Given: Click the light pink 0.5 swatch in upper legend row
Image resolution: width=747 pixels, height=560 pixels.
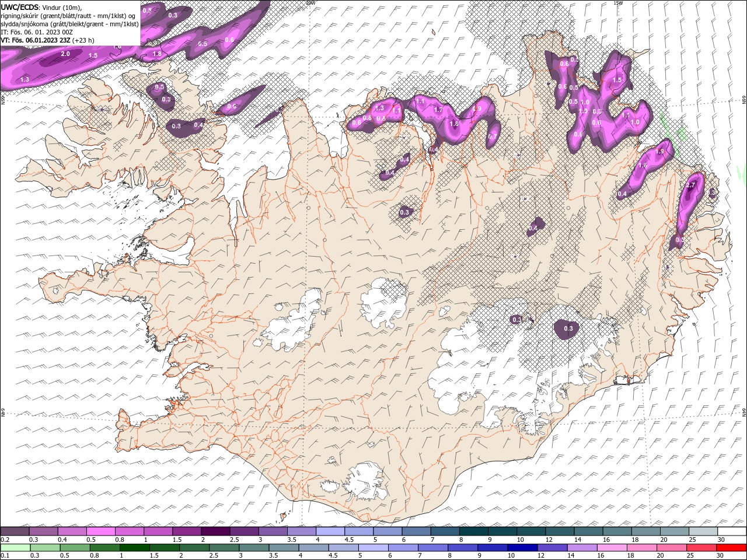Looking at the screenshot, I should [x=101, y=531].
